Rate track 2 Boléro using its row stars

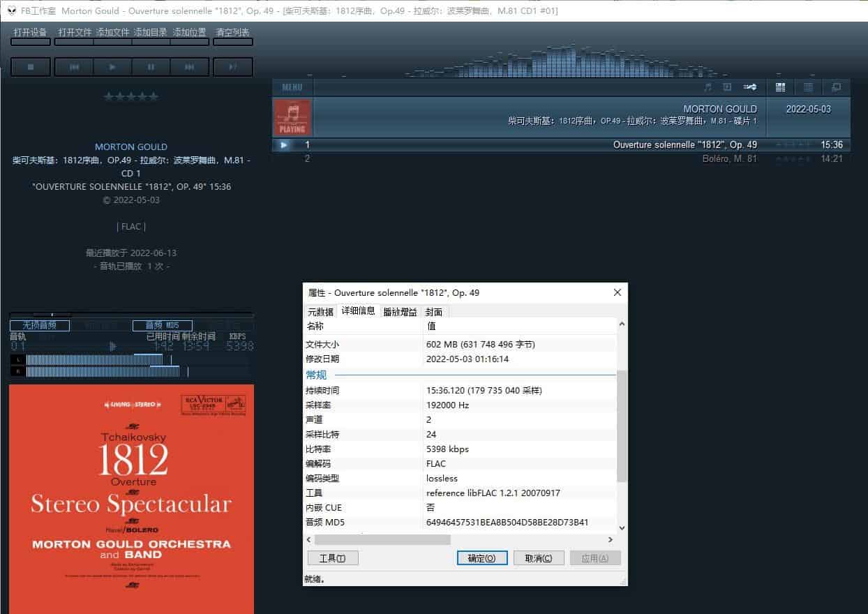coord(793,158)
